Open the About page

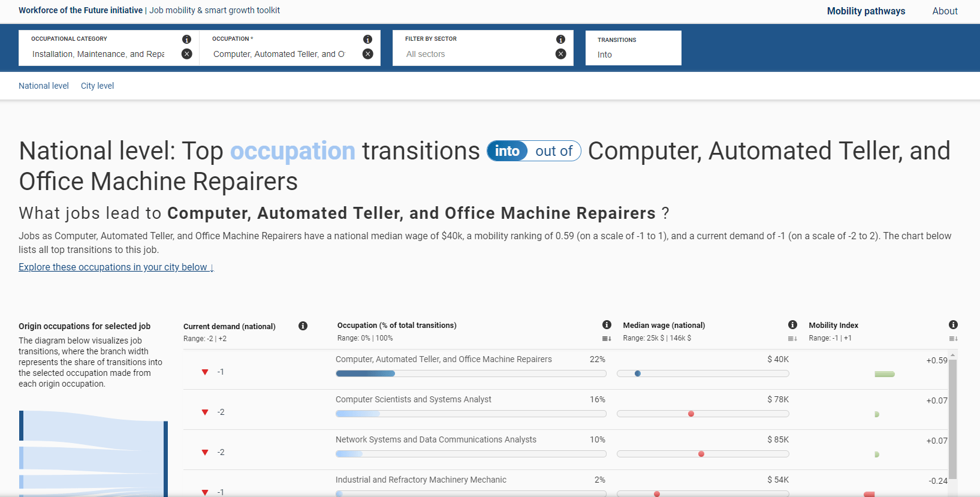point(945,11)
